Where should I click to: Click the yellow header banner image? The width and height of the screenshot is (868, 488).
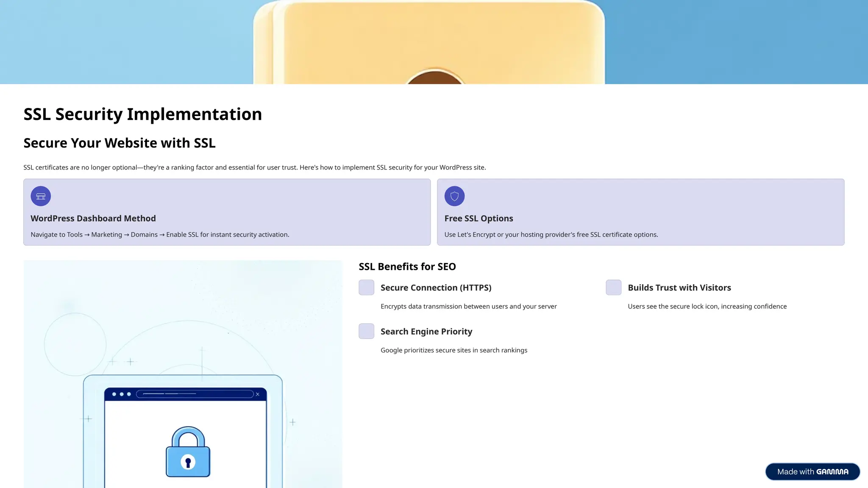[429, 42]
